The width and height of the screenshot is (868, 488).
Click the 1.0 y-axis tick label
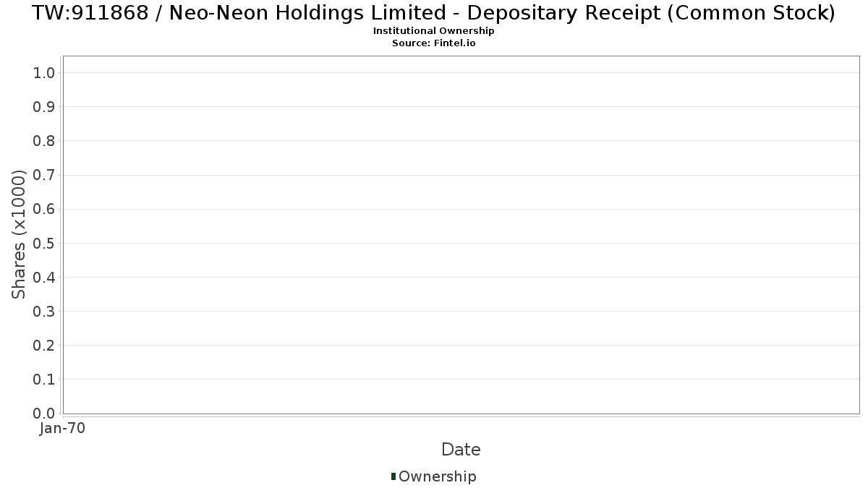pos(44,72)
